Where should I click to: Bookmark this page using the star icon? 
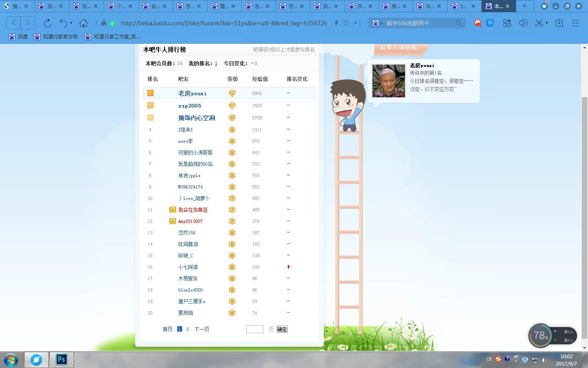(345, 23)
